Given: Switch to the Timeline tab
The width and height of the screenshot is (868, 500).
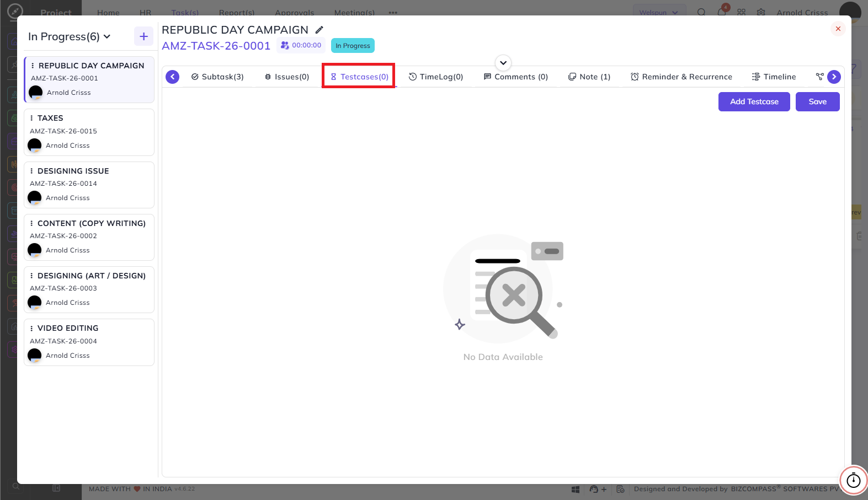Looking at the screenshot, I should tap(774, 77).
